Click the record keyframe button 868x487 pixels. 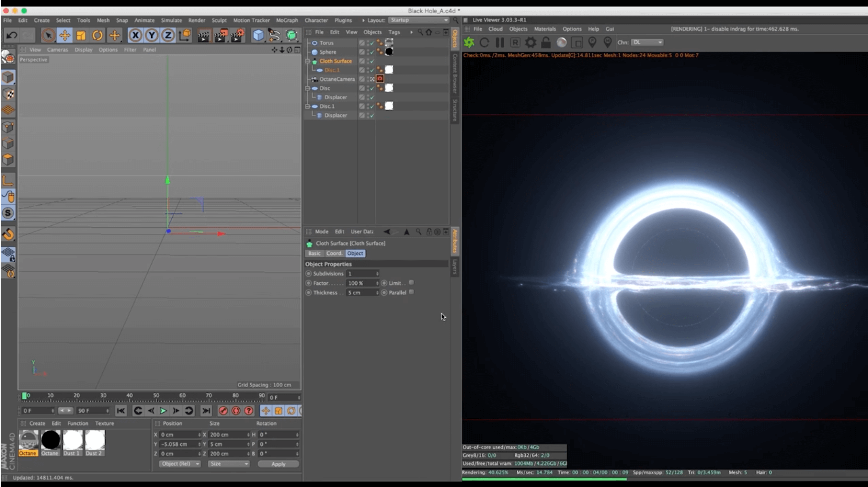tap(223, 411)
